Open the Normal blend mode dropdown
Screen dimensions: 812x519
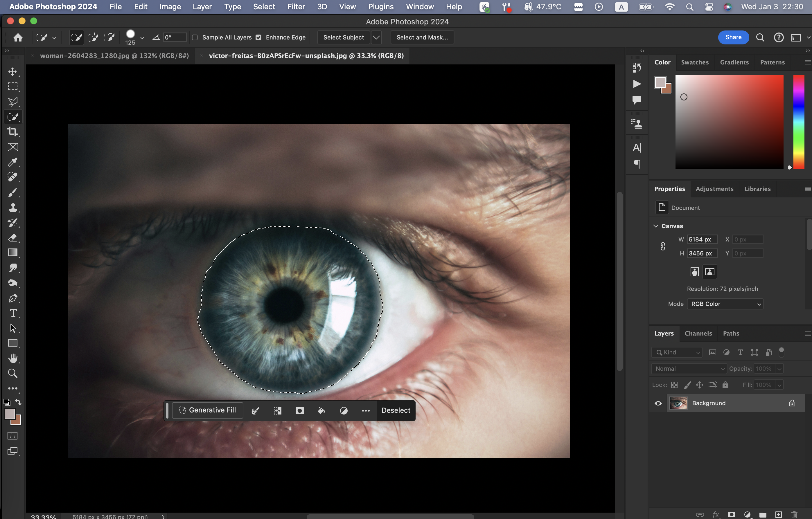689,369
